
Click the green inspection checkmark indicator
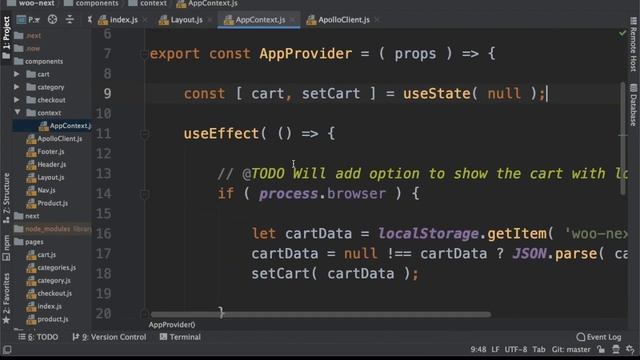(622, 33)
